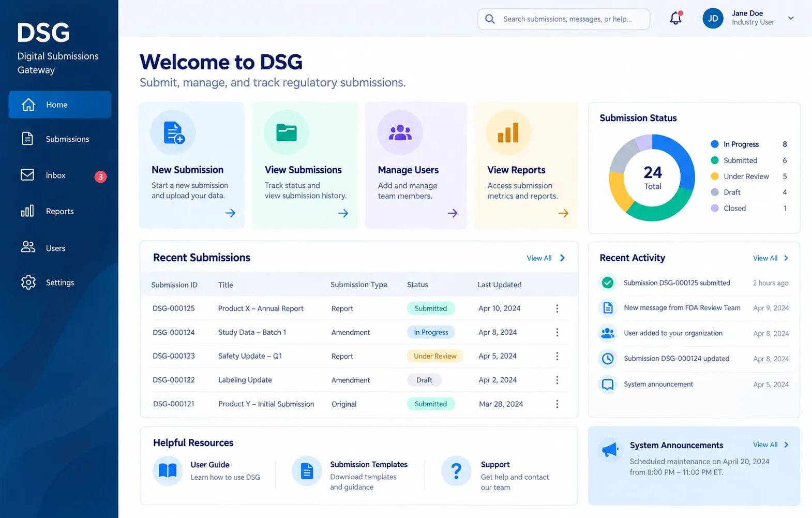Go to Home in sidebar

point(60,105)
